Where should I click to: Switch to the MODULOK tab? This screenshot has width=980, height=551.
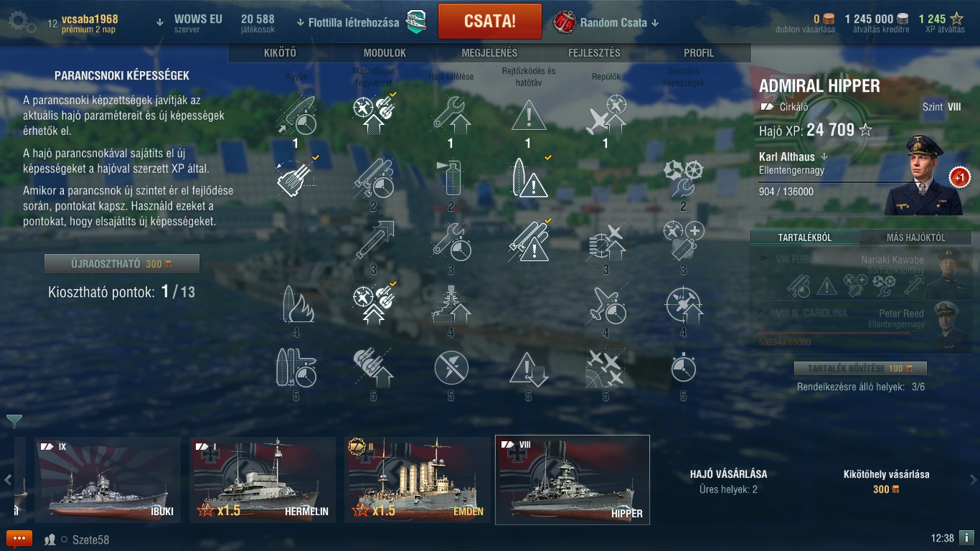[x=385, y=53]
